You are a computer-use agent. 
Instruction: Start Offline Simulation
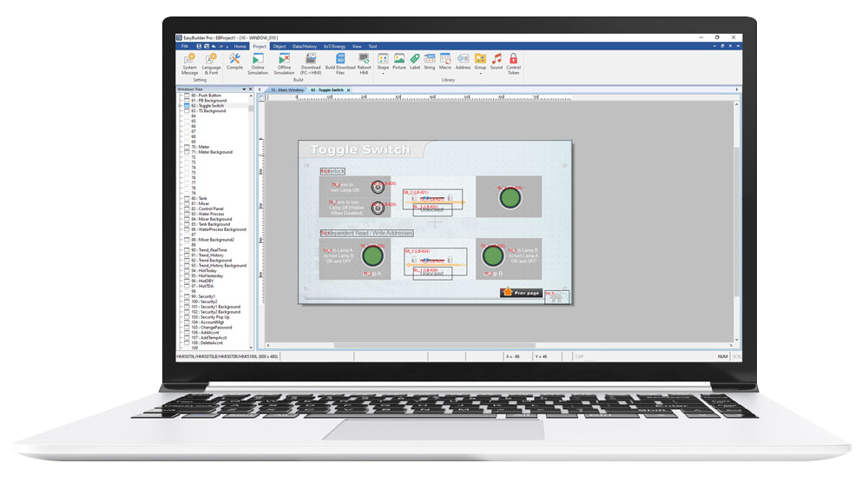pyautogui.click(x=284, y=63)
